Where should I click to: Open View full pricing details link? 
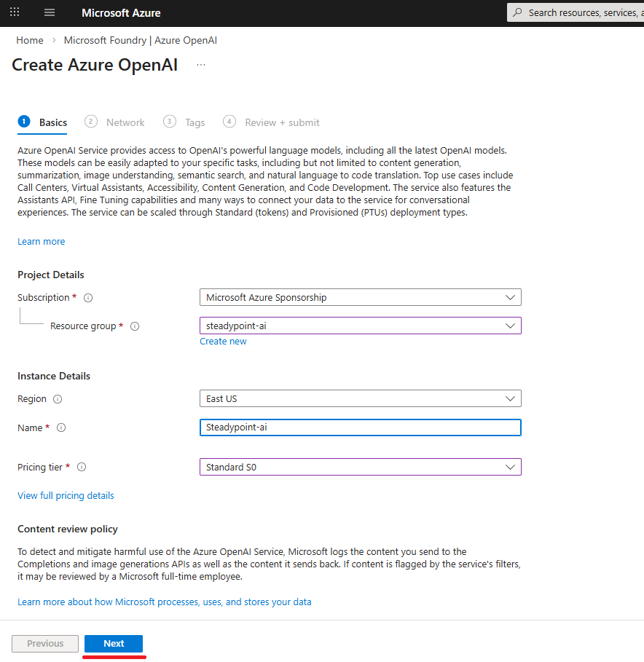click(66, 495)
